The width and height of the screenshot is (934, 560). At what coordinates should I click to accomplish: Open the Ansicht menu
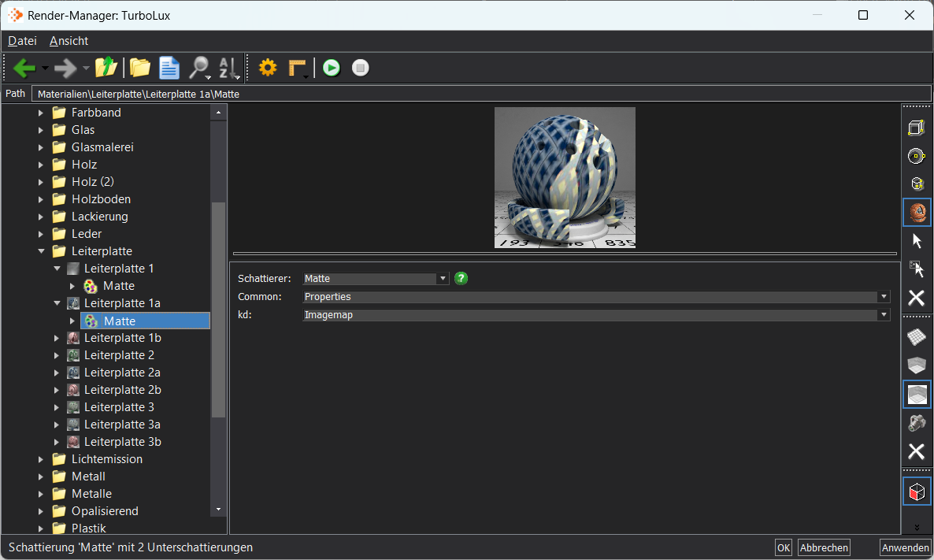click(69, 40)
